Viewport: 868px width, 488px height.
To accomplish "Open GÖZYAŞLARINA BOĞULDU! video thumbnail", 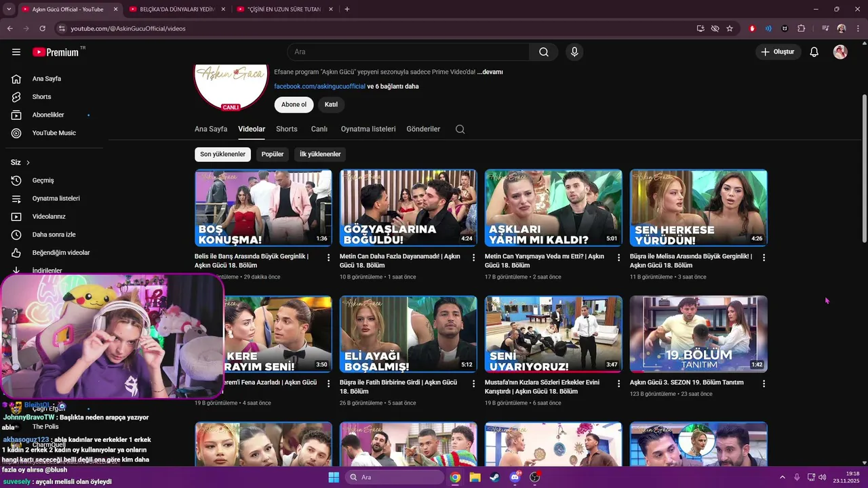I will coord(408,208).
